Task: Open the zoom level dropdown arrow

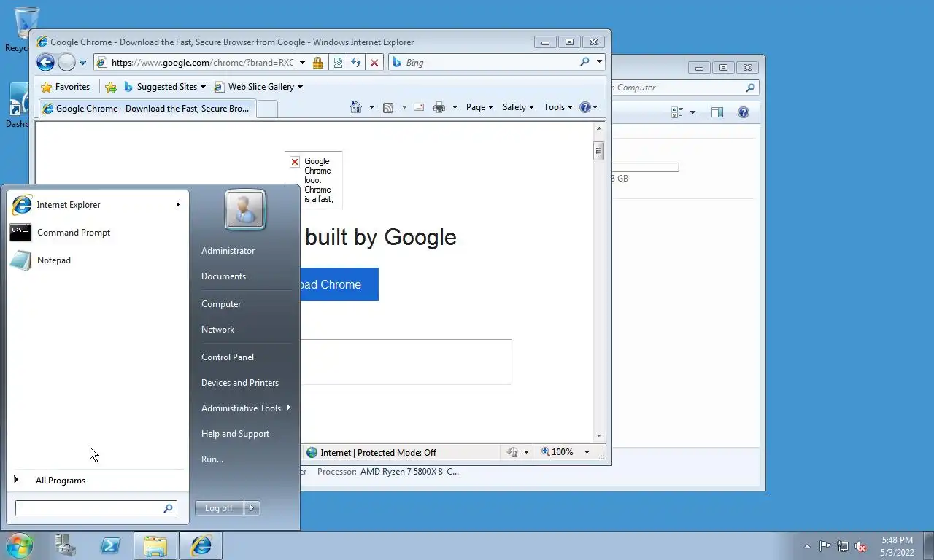Action: tap(587, 452)
